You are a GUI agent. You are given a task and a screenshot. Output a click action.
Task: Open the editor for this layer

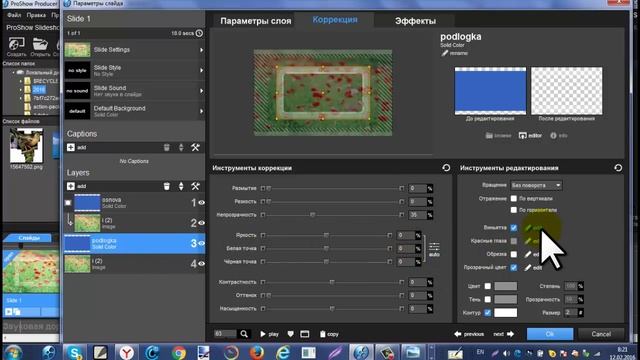coord(530,136)
